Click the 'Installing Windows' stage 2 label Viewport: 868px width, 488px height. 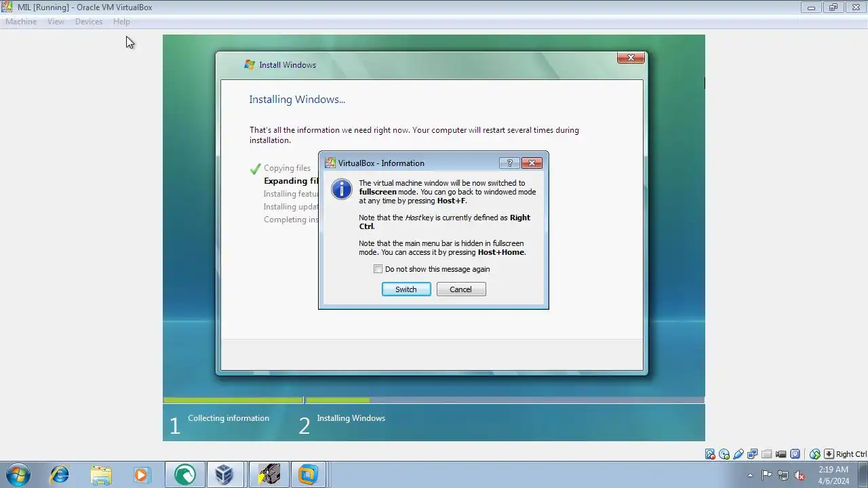pos(351,418)
